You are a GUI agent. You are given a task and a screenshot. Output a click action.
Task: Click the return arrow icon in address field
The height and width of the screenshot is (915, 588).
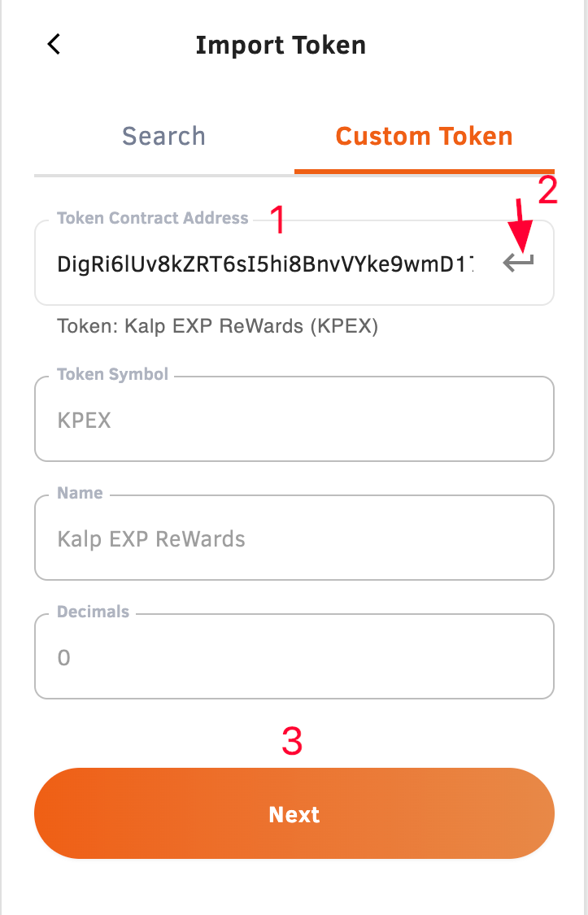pyautogui.click(x=518, y=264)
